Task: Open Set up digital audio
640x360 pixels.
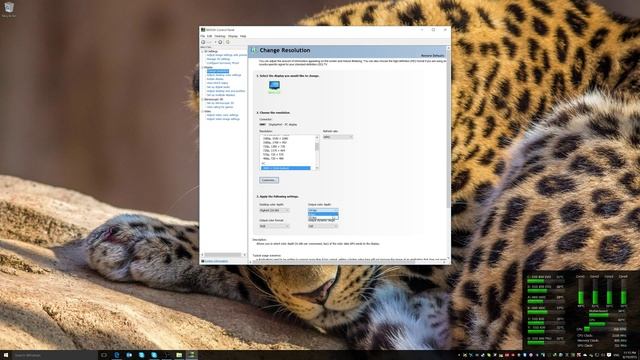Action: point(218,87)
